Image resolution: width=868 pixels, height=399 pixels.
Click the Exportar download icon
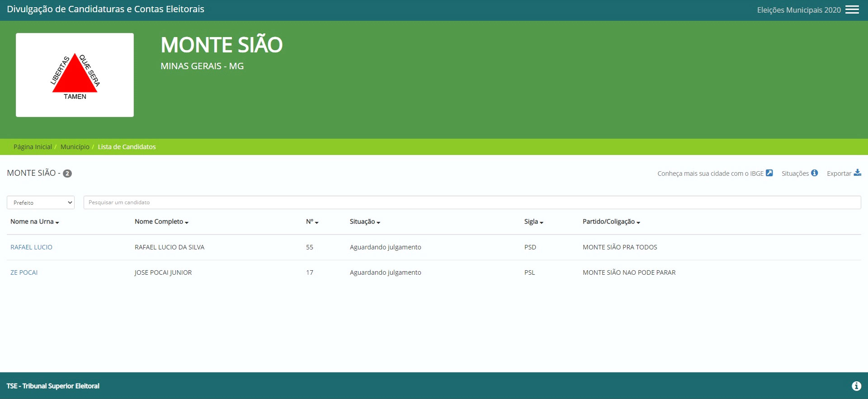(x=857, y=173)
